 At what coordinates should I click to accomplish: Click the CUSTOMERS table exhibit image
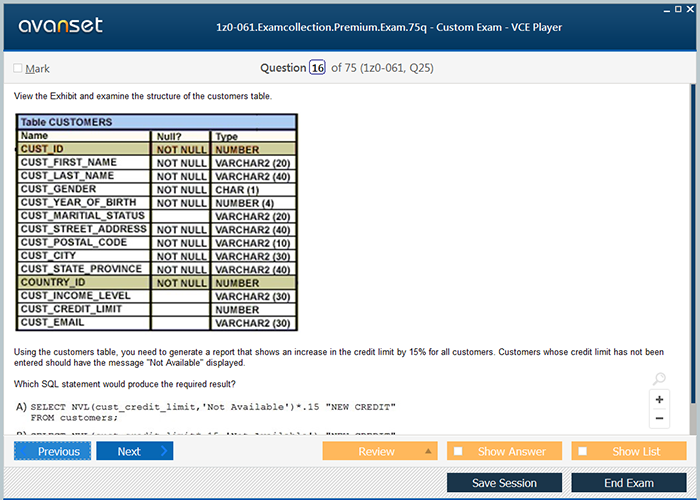[x=157, y=222]
